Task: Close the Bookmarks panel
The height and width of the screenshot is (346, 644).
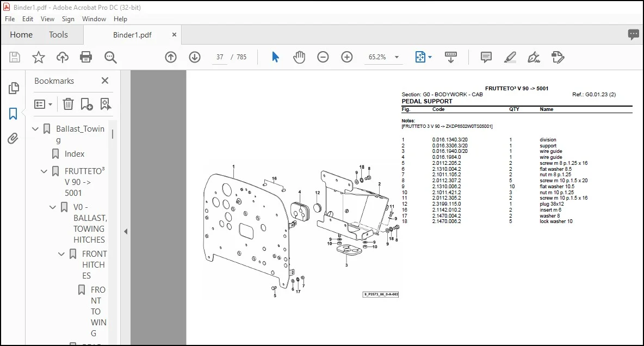Action: 105,81
